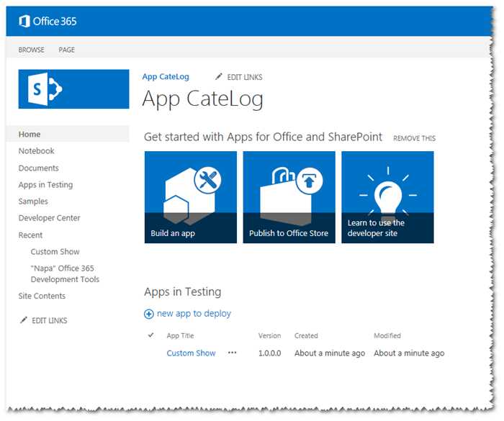Click REMOVE THIS next to Get started
This screenshot has height=421, width=504.
point(414,138)
